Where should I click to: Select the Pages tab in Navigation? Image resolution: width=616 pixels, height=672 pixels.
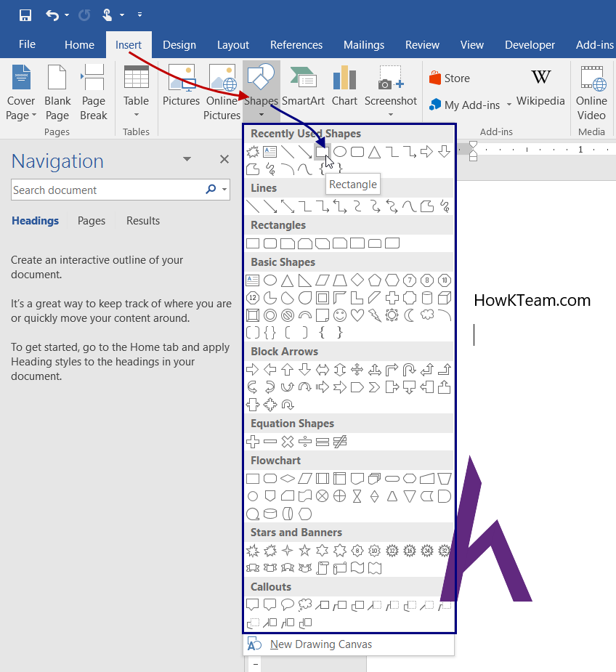(92, 221)
